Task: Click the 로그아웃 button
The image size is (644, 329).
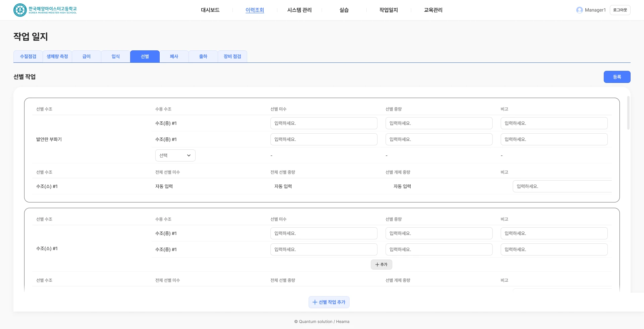Action: coord(620,10)
